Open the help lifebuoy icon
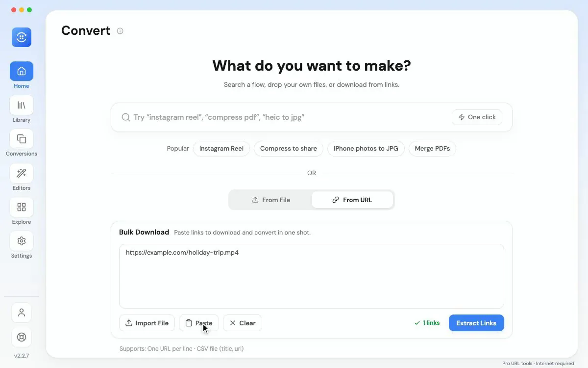The image size is (588, 368). [x=22, y=337]
